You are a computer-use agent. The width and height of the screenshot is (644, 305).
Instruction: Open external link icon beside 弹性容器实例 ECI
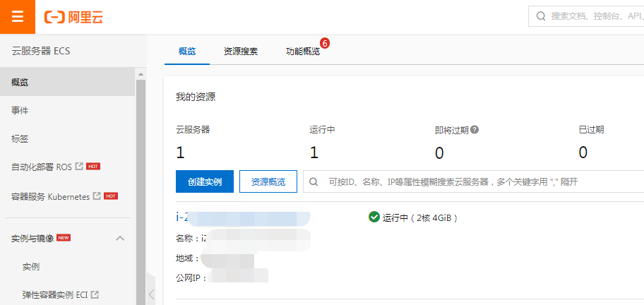95,294
